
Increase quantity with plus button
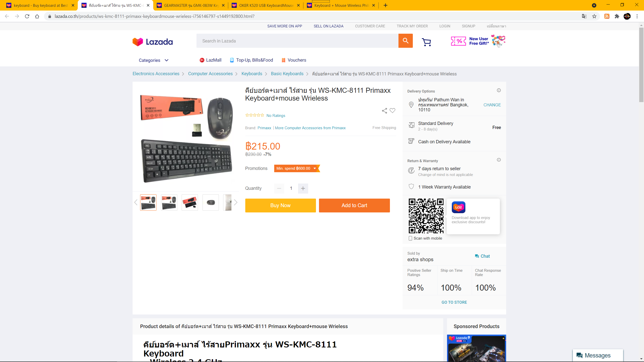(x=303, y=188)
